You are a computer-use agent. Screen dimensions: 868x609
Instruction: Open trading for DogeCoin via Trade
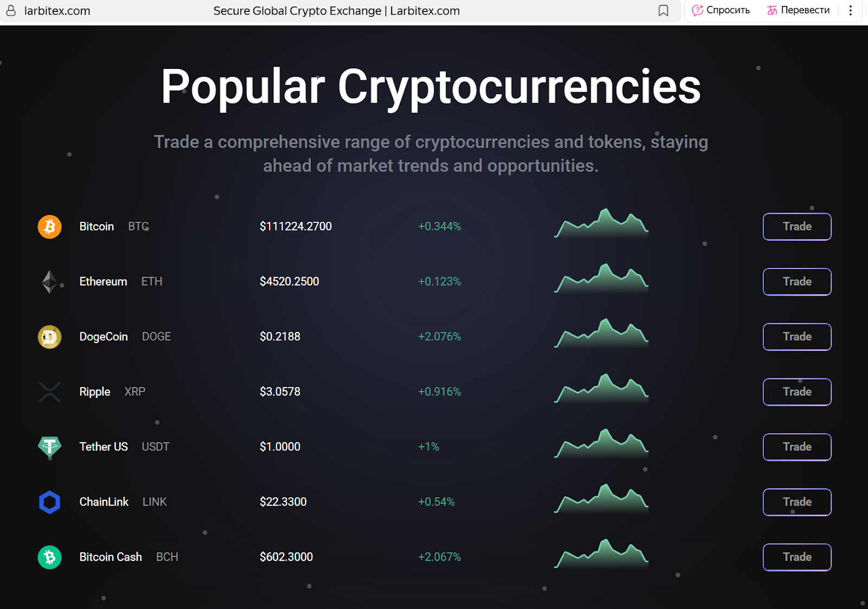[x=797, y=337]
